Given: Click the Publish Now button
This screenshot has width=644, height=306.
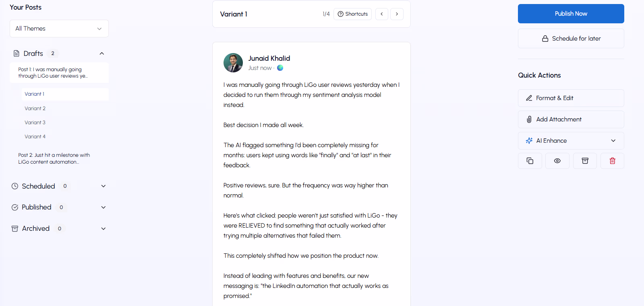Looking at the screenshot, I should tap(571, 13).
